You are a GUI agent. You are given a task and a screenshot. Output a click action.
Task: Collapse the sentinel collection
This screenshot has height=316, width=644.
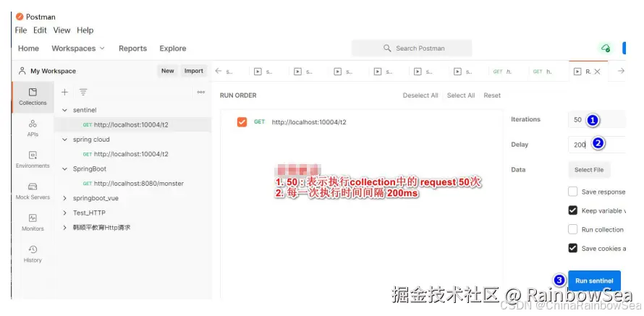click(64, 110)
